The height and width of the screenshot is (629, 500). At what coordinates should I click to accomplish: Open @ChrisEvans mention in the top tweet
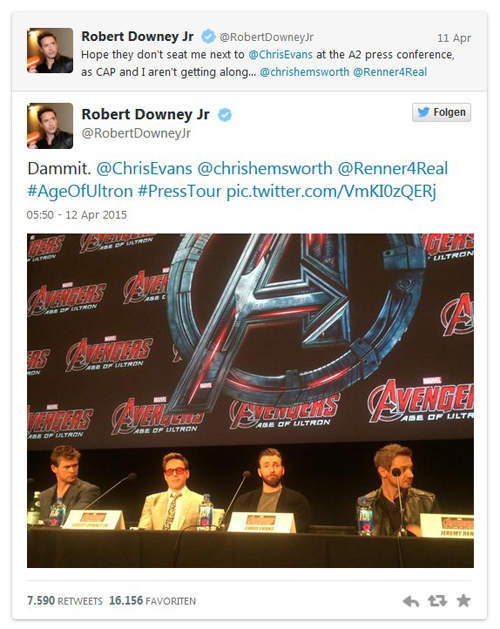click(x=280, y=55)
